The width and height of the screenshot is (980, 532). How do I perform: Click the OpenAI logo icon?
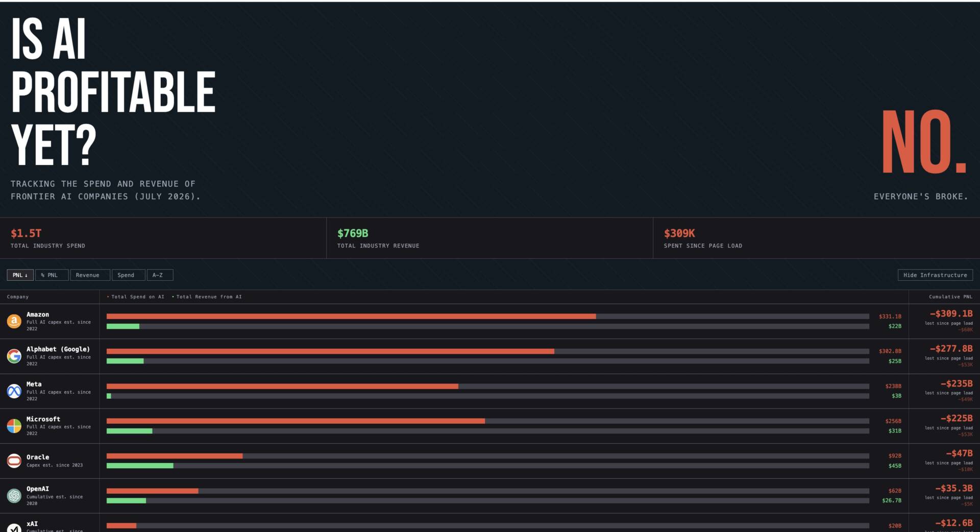click(14, 495)
